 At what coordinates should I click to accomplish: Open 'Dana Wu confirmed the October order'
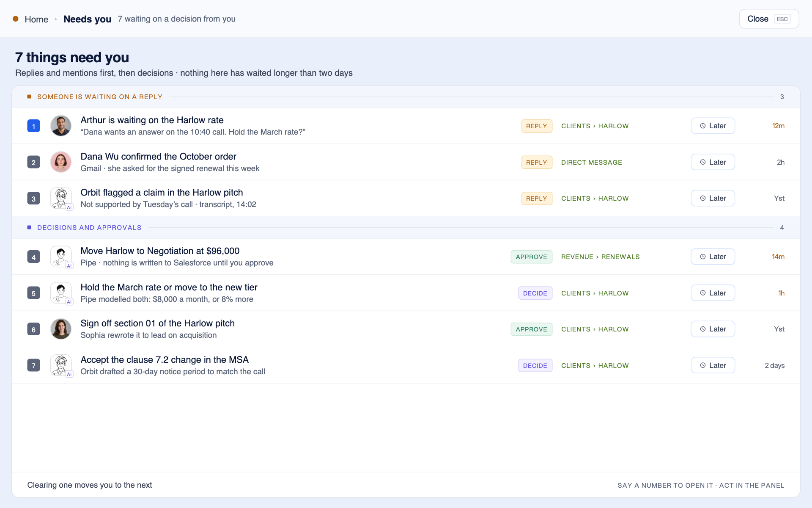pyautogui.click(x=158, y=157)
